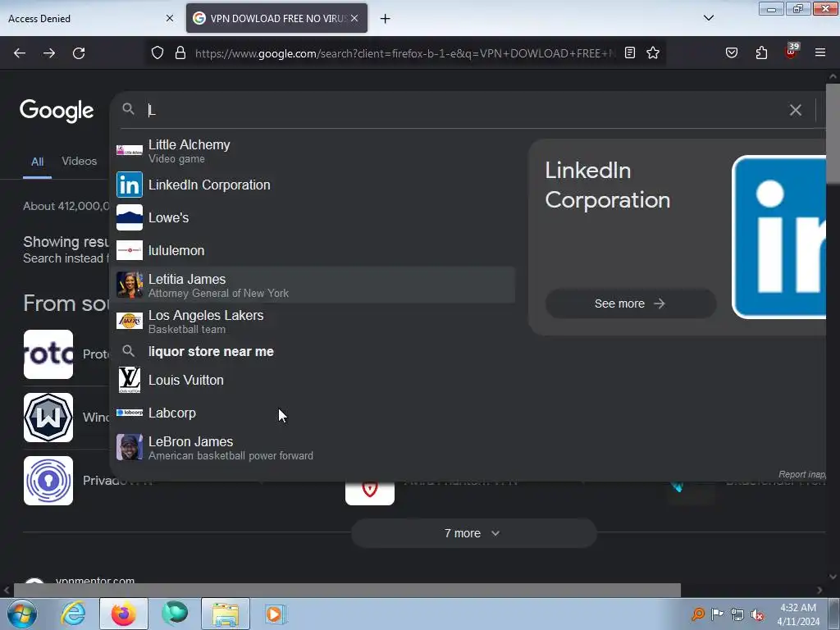Focus the Google search text field

[x=466, y=110]
